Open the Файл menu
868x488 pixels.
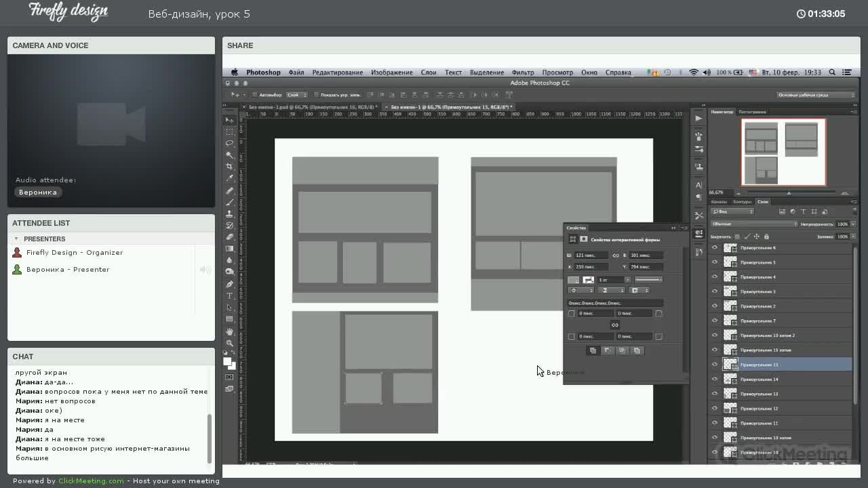click(296, 73)
